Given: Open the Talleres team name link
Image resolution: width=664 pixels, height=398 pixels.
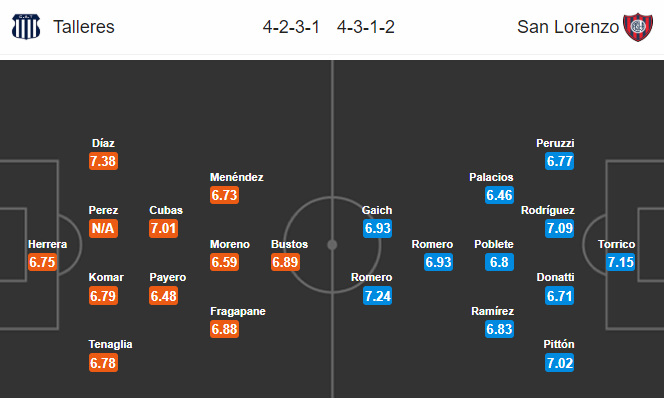Looking at the screenshot, I should coord(84,27).
